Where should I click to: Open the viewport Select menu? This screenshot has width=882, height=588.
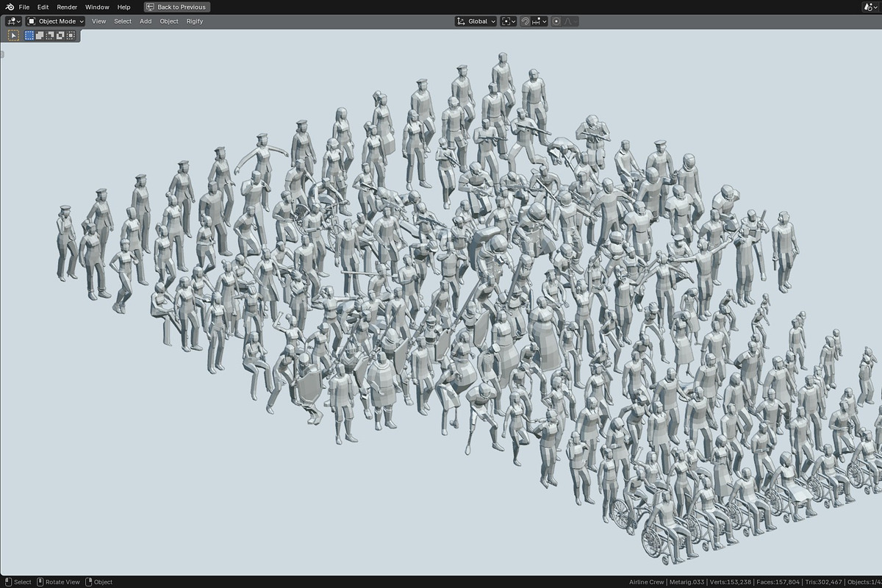(123, 21)
